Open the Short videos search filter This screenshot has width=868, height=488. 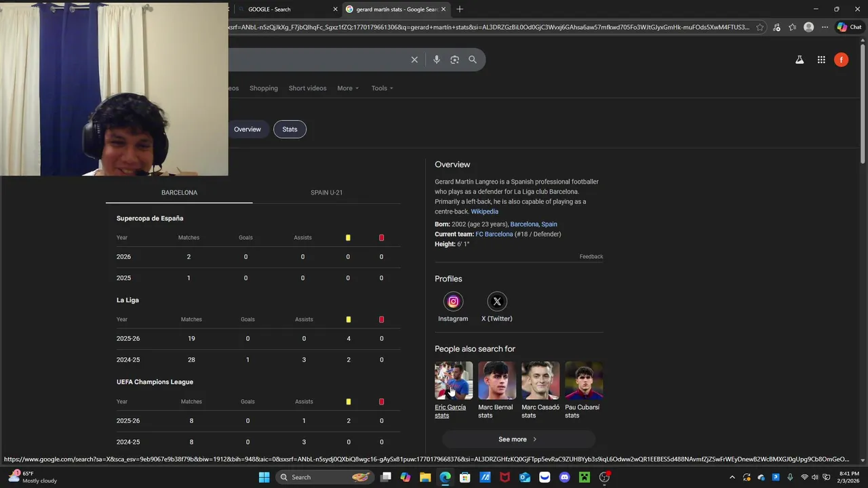(307, 88)
